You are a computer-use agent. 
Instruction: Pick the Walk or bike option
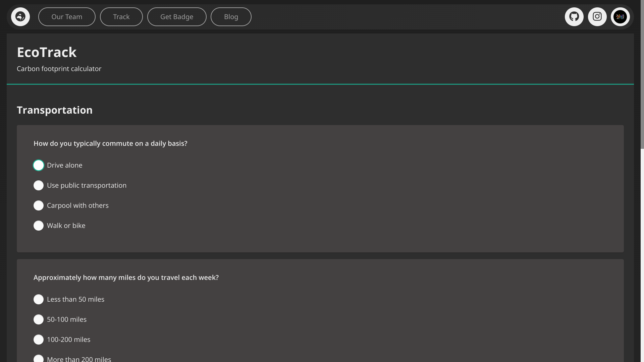coord(39,226)
